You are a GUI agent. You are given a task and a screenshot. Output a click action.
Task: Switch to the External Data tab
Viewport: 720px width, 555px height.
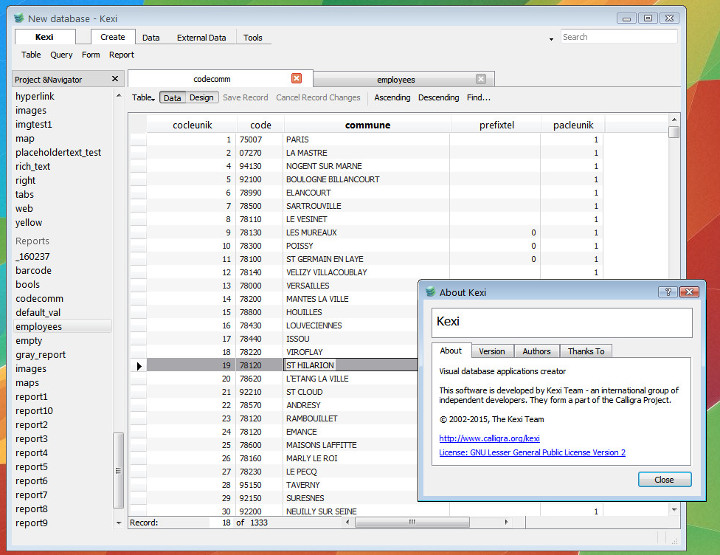coord(201,37)
